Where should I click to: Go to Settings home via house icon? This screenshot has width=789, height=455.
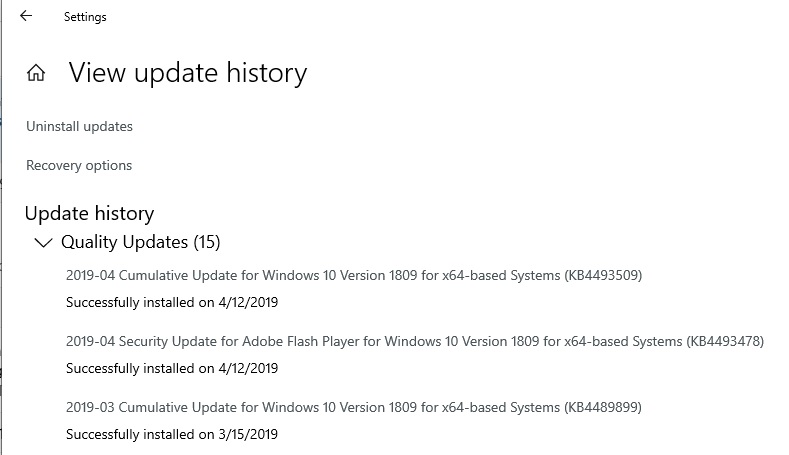pos(36,73)
